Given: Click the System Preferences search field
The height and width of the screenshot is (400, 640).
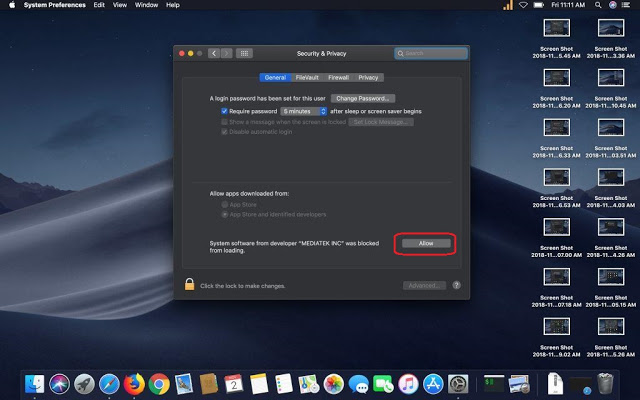Looking at the screenshot, I should [x=431, y=52].
